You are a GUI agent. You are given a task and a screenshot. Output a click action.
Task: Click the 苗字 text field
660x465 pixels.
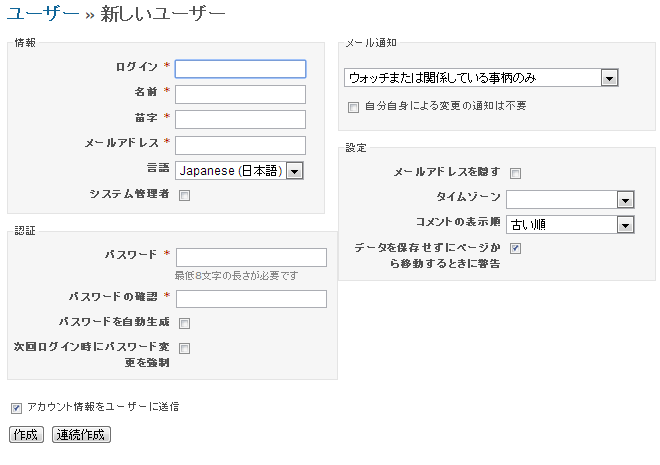click(240, 120)
